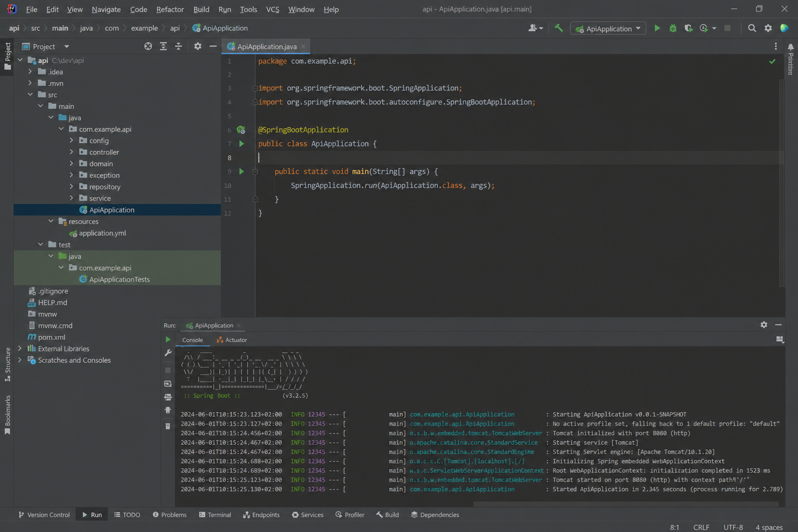Open the VCS menu
The height and width of the screenshot is (532, 798).
tap(272, 9)
